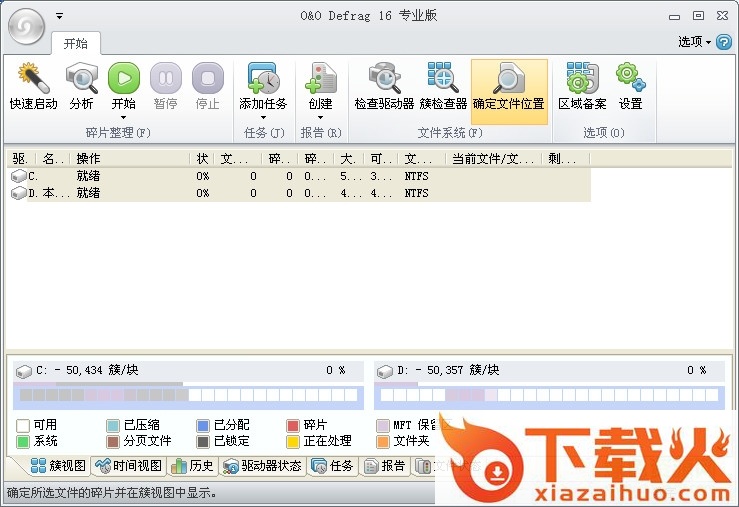
Task: Select drive C: row in drive list
Action: 299,176
